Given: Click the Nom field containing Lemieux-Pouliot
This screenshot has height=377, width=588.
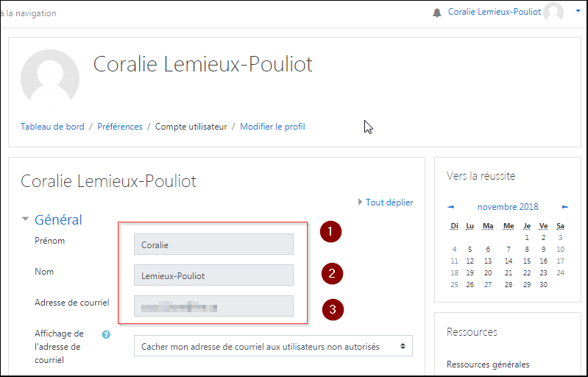Looking at the screenshot, I should click(213, 275).
